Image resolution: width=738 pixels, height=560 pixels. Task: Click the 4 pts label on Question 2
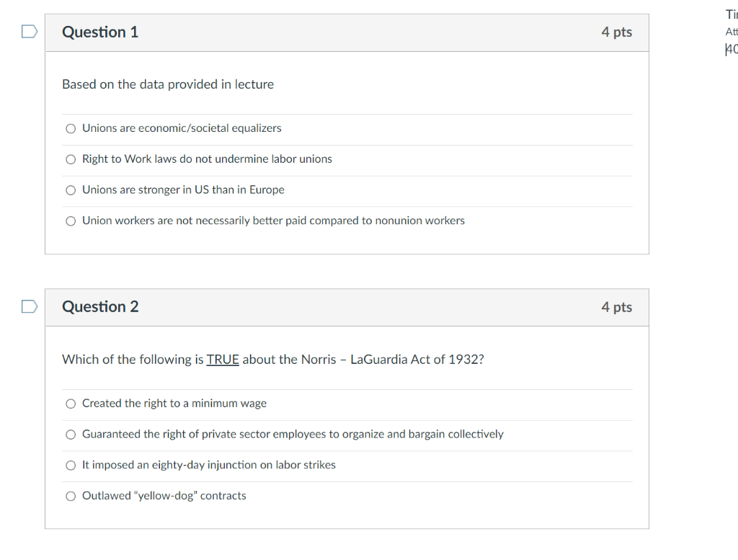(x=617, y=307)
